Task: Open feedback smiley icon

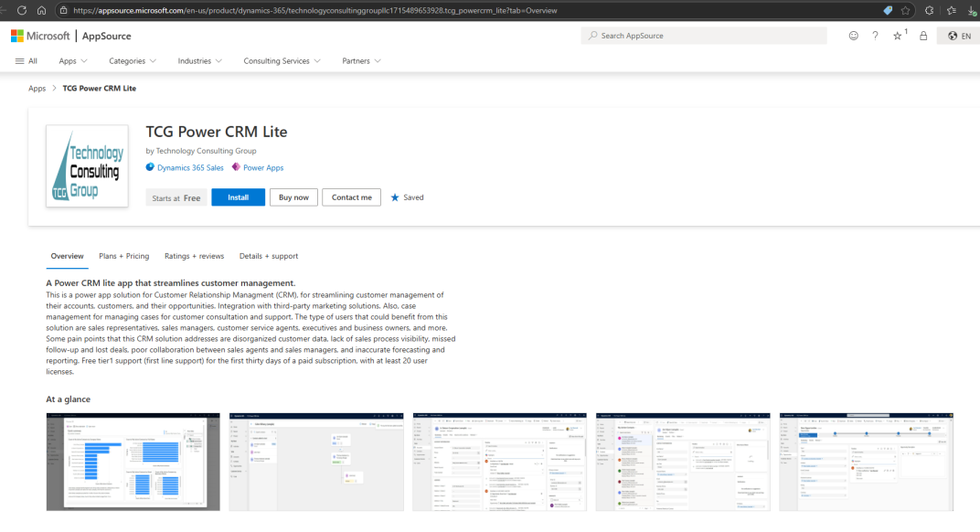Action: click(853, 36)
